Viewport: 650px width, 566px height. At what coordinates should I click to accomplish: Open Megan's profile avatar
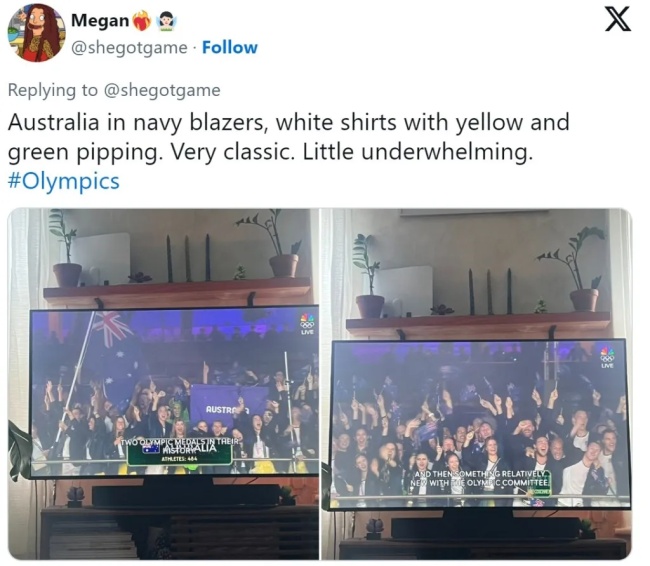pyautogui.click(x=37, y=32)
